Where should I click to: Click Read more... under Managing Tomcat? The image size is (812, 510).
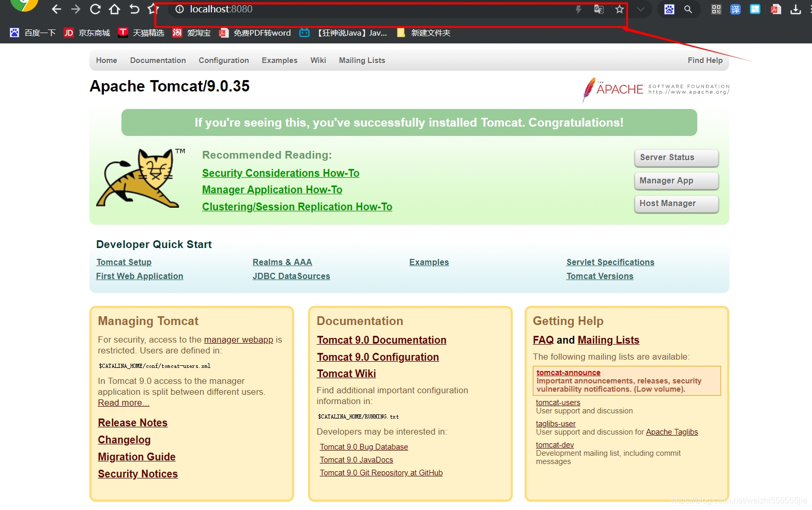124,403
